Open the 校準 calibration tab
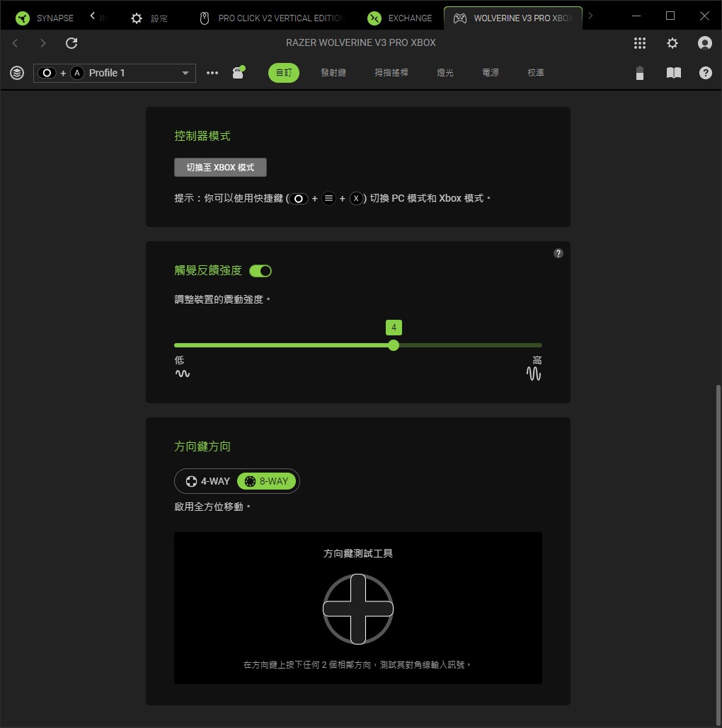The height and width of the screenshot is (728, 722). pyautogui.click(x=536, y=73)
